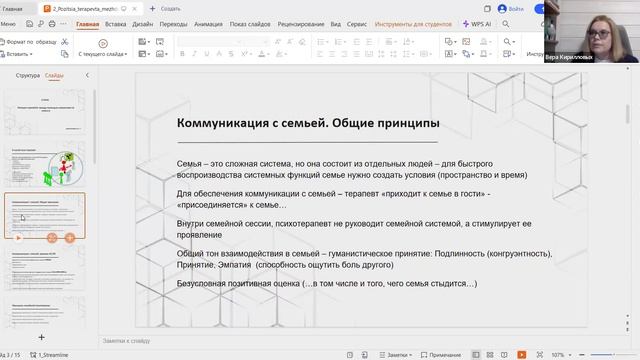Click the Increase indent icon
Screen dimensions: 640x360
tap(369, 42)
